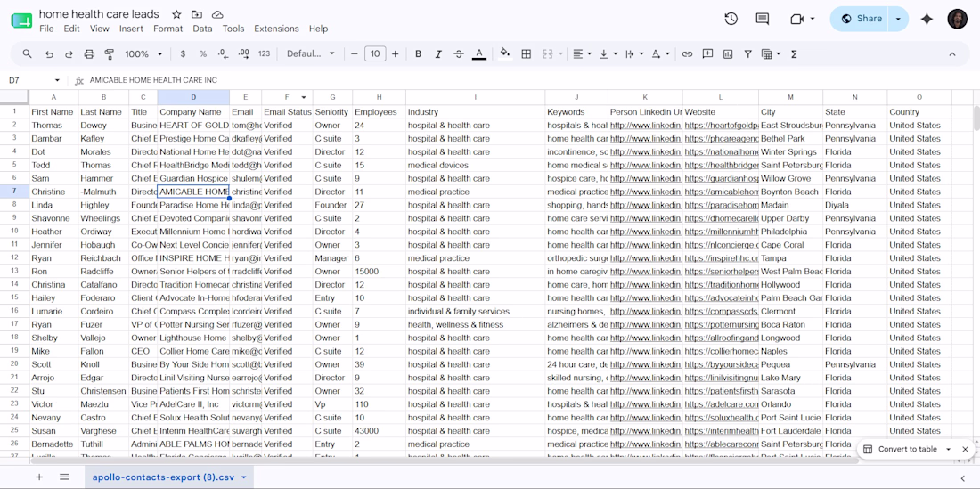
Task: Star the document
Action: pos(176,14)
